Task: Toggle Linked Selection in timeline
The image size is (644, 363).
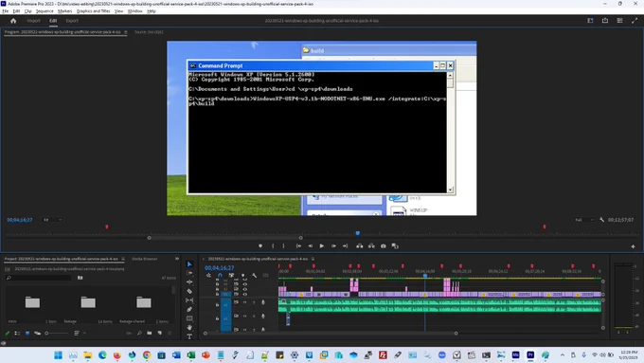Action: point(231,276)
